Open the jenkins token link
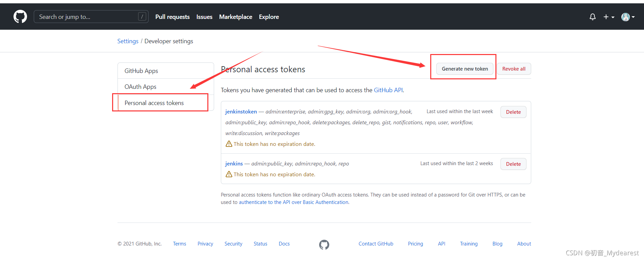The width and height of the screenshot is (644, 260). pyautogui.click(x=234, y=163)
